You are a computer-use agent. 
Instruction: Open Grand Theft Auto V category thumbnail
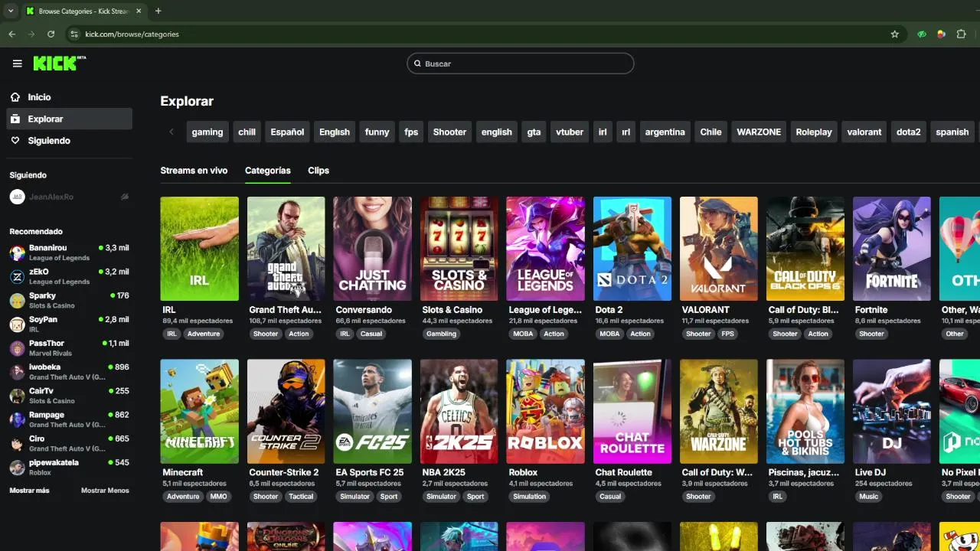point(286,249)
